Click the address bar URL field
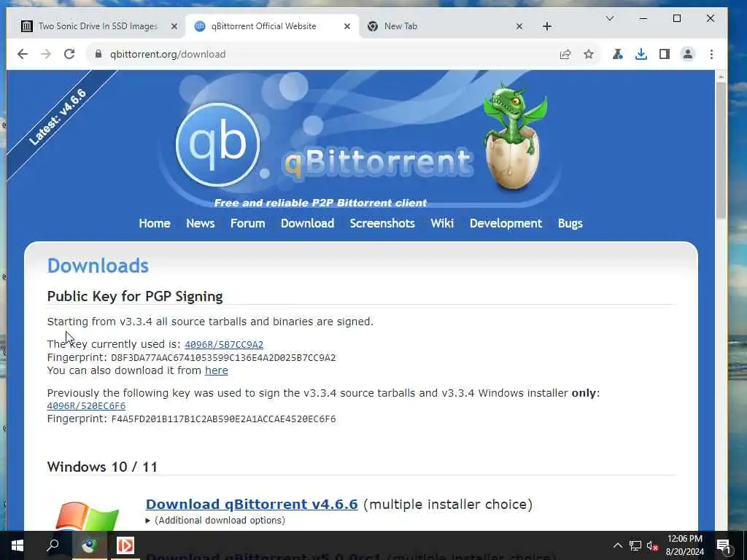Image resolution: width=747 pixels, height=560 pixels. (x=329, y=54)
